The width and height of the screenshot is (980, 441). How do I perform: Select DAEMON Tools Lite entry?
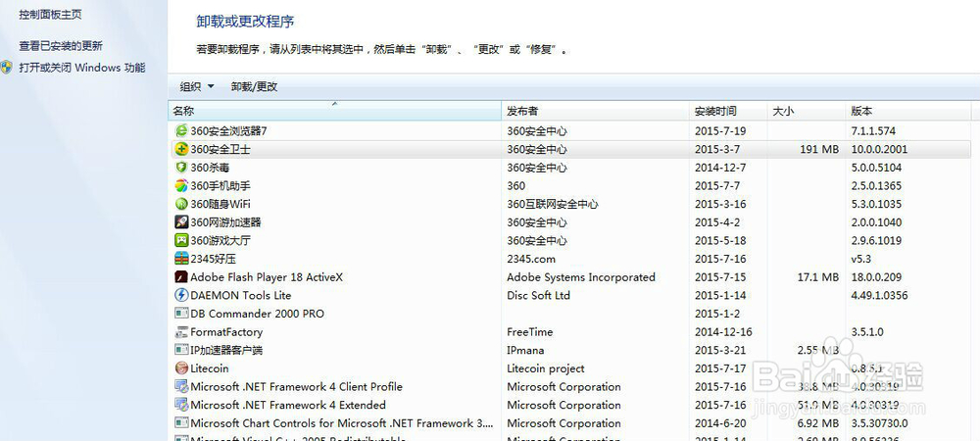(241, 295)
